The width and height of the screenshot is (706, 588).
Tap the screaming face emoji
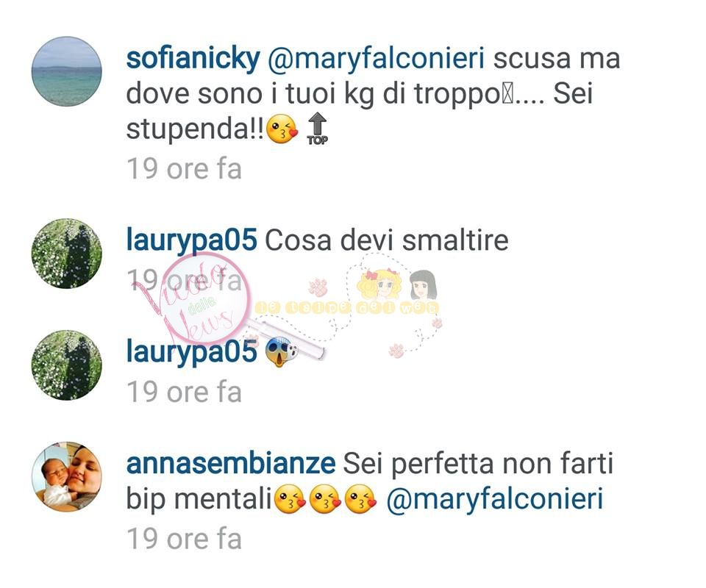[x=282, y=352]
